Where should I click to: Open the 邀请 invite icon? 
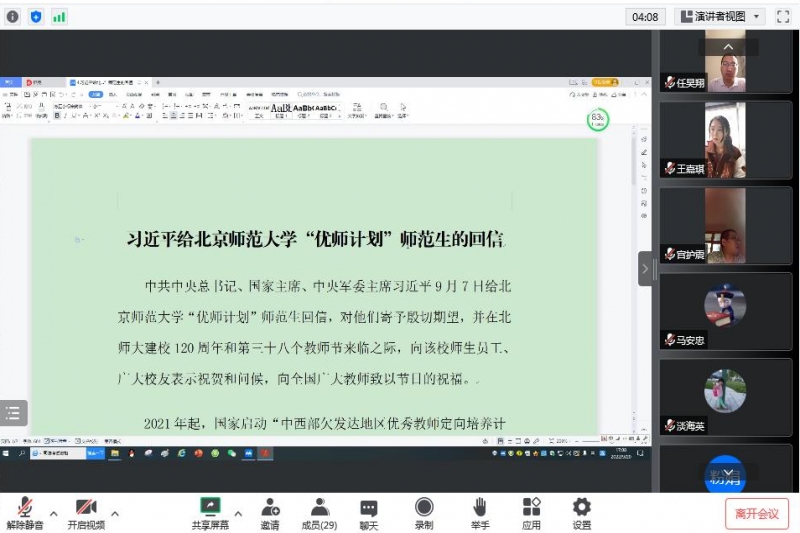270,513
